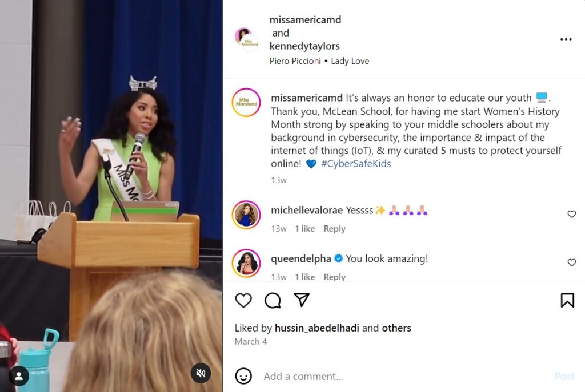Like queendelpha's comment heart

pos(571,262)
